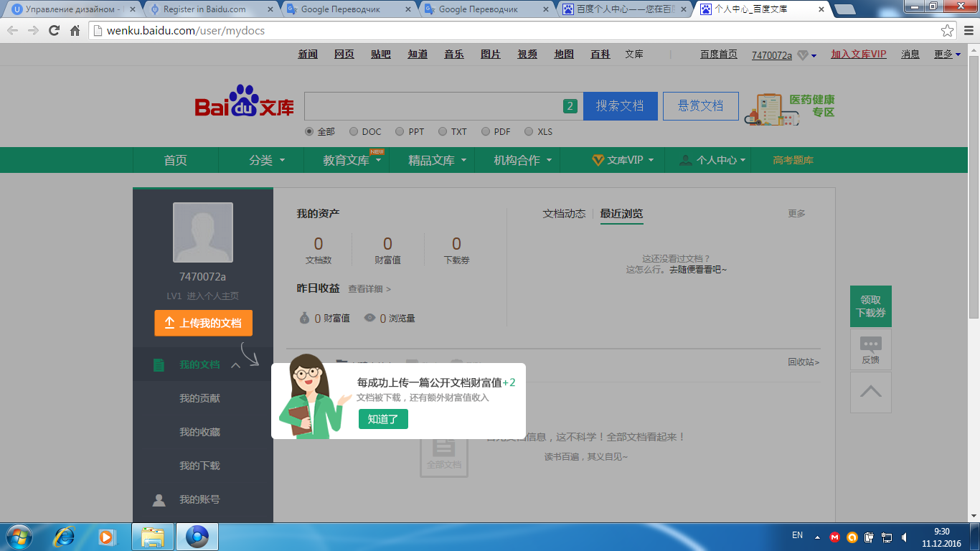The width and height of the screenshot is (980, 551).
Task: Collapse the 我的文档 sidebar section chevron
Action: pyautogui.click(x=235, y=365)
